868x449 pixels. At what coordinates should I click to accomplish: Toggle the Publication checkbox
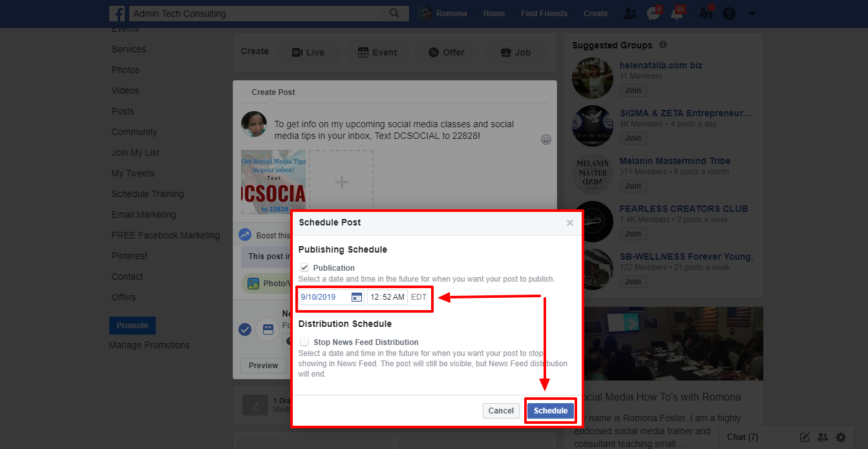(304, 267)
